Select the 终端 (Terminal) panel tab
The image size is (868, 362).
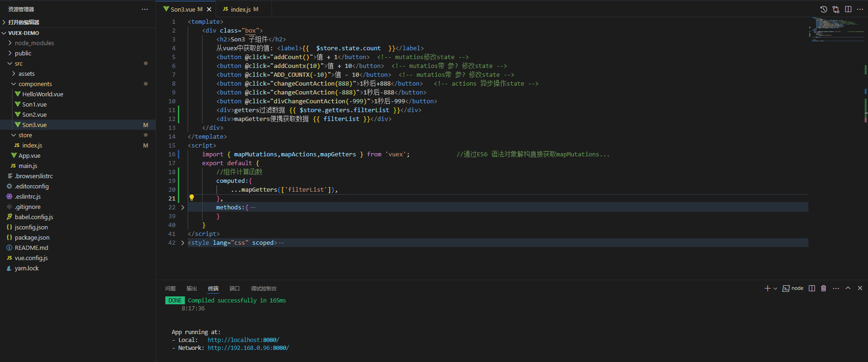pos(213,288)
